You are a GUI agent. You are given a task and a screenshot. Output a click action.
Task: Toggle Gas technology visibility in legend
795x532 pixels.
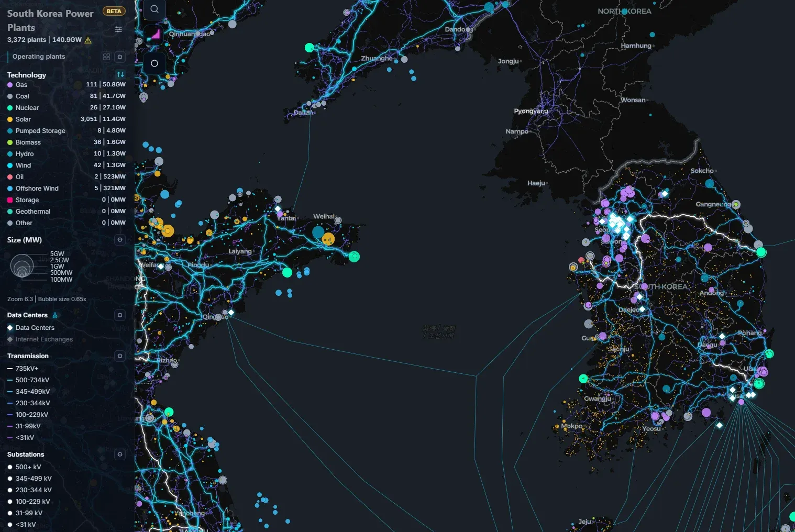point(21,85)
